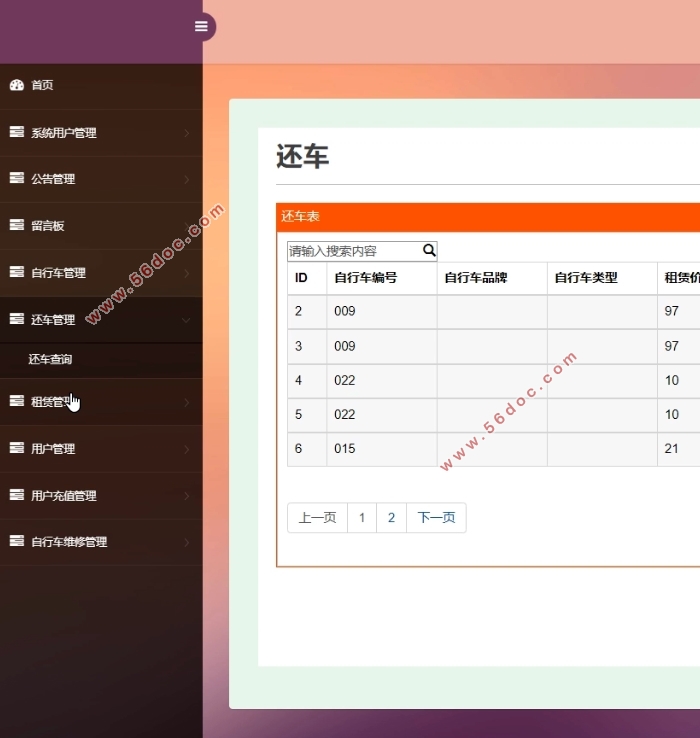Click the icon beside 留言板
Screen dimensions: 700x738
17,225
